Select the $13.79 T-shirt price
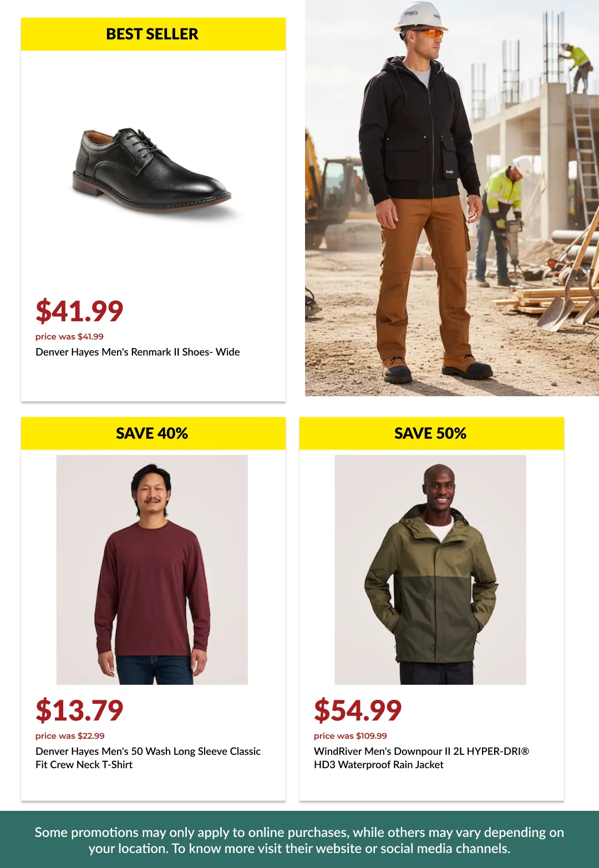Viewport: 599px width, 868px height. click(x=79, y=710)
